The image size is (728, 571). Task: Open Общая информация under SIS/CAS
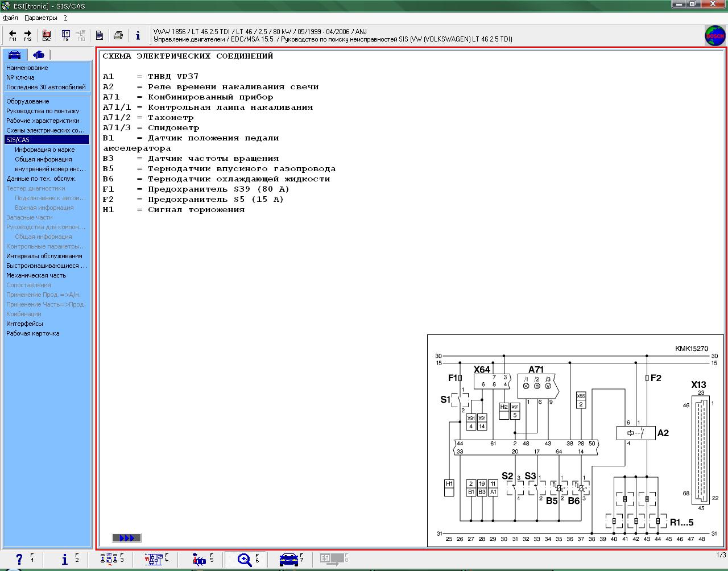(43, 159)
